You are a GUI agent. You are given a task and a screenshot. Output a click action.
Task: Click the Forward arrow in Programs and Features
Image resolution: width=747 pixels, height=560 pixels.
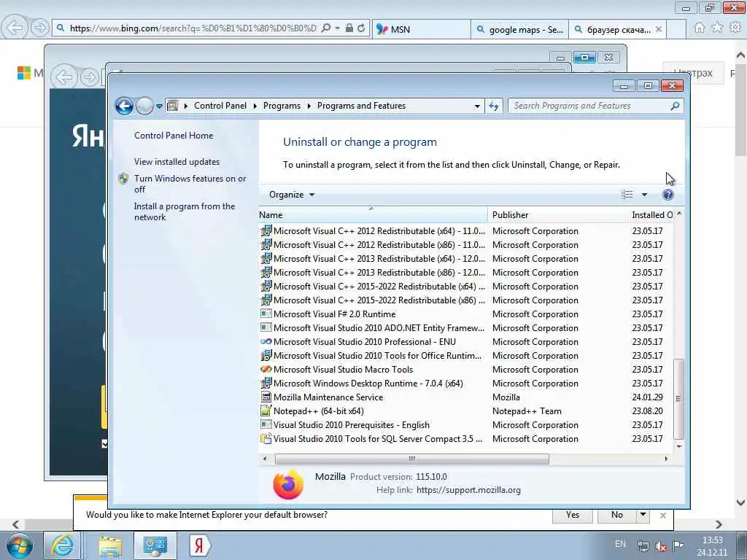144,106
